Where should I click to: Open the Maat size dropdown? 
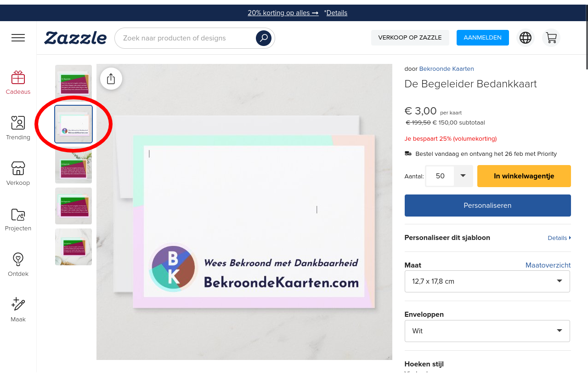coord(487,281)
